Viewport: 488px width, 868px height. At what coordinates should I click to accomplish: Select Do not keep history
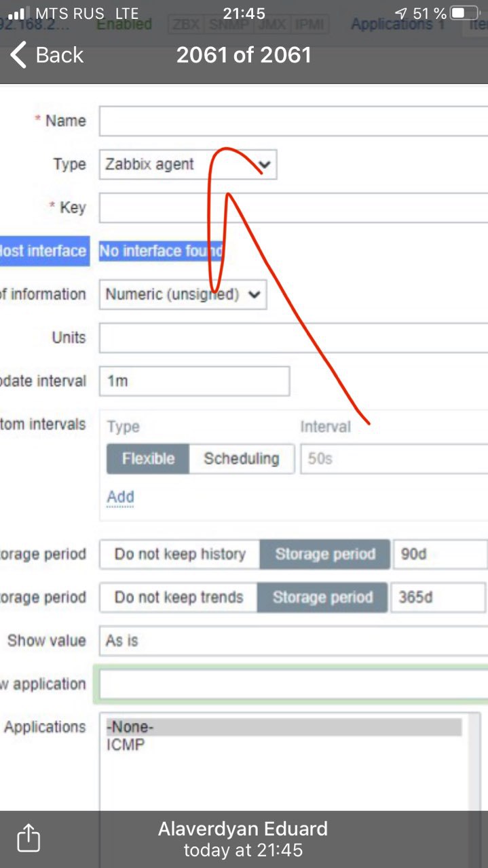pyautogui.click(x=180, y=554)
